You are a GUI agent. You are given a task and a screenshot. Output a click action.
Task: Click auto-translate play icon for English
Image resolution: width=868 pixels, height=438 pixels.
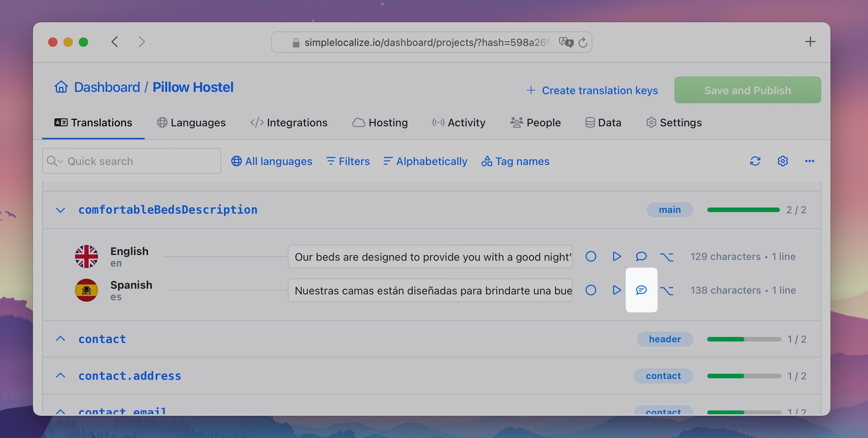pos(617,257)
